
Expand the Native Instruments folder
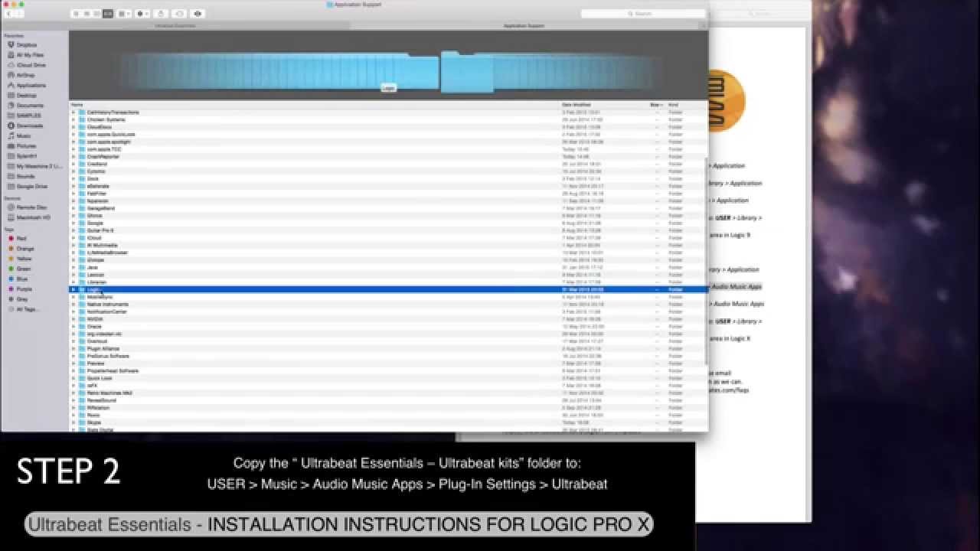pos(73,305)
